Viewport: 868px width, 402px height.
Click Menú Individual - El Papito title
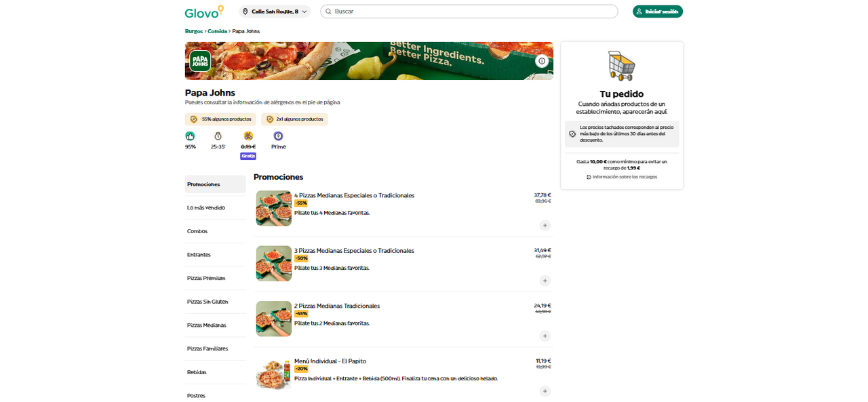coord(330,361)
